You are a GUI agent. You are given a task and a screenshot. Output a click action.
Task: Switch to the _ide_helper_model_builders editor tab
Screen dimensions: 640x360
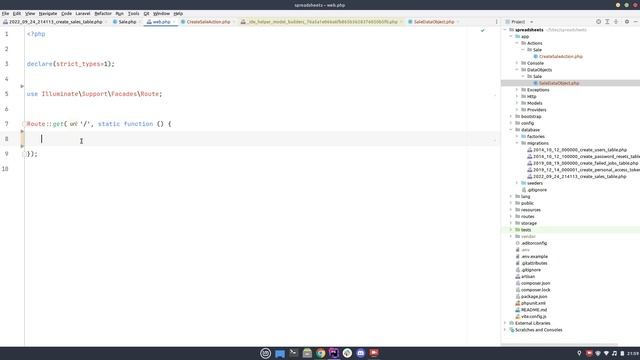pos(322,22)
